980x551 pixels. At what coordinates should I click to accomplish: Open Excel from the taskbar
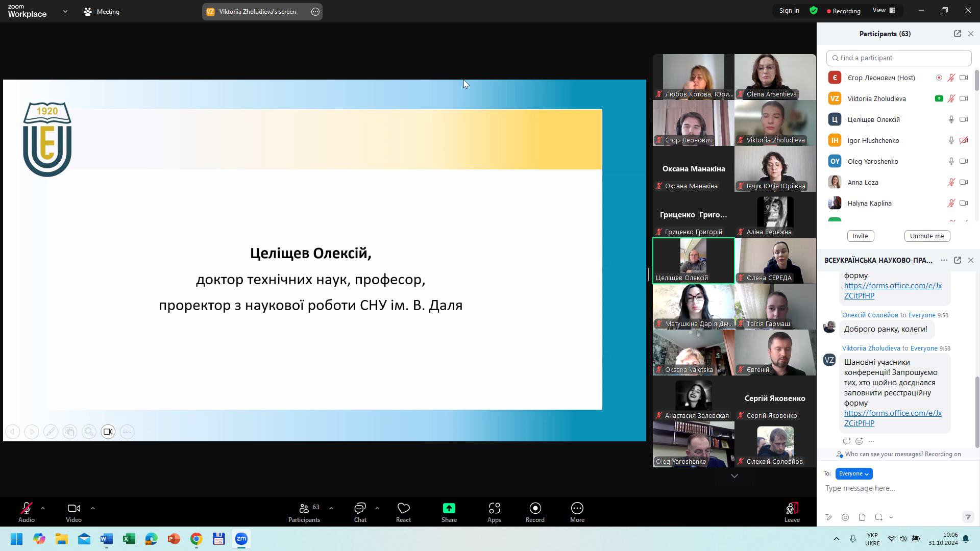[x=129, y=539]
